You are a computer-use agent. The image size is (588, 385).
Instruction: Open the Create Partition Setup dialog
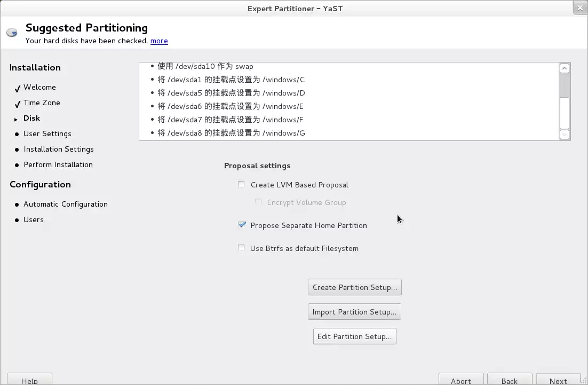(354, 287)
